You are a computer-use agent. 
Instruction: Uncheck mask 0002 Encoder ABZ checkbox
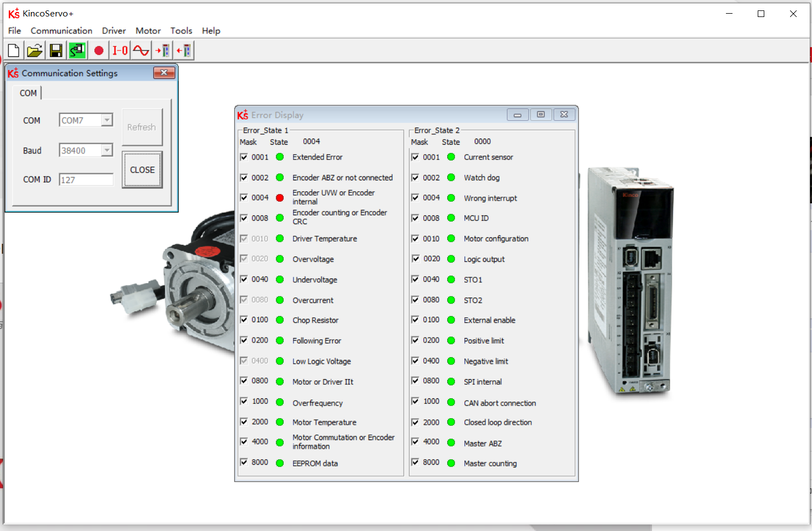point(244,178)
